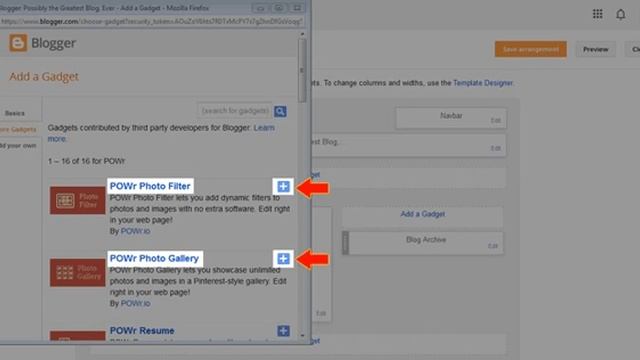
Task: Open POWr.io link under Photo Filter
Action: pos(136,231)
